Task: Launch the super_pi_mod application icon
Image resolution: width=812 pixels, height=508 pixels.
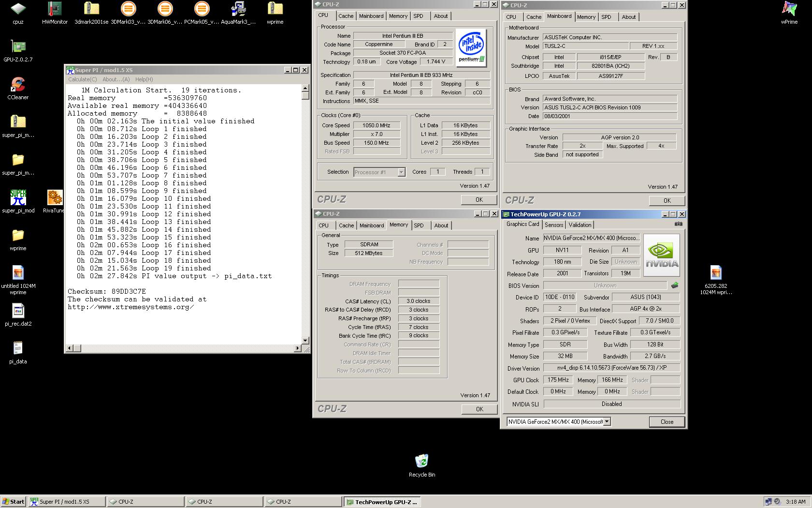Action: point(18,201)
